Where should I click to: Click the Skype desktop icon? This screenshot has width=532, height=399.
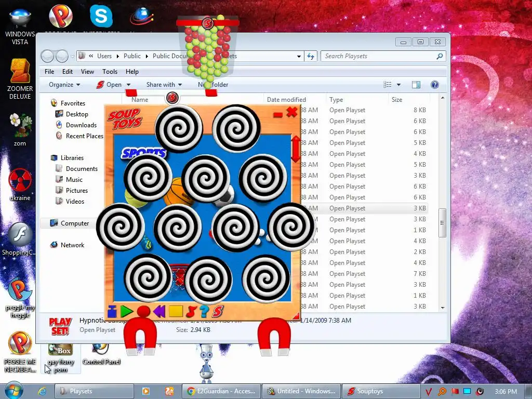[101, 16]
